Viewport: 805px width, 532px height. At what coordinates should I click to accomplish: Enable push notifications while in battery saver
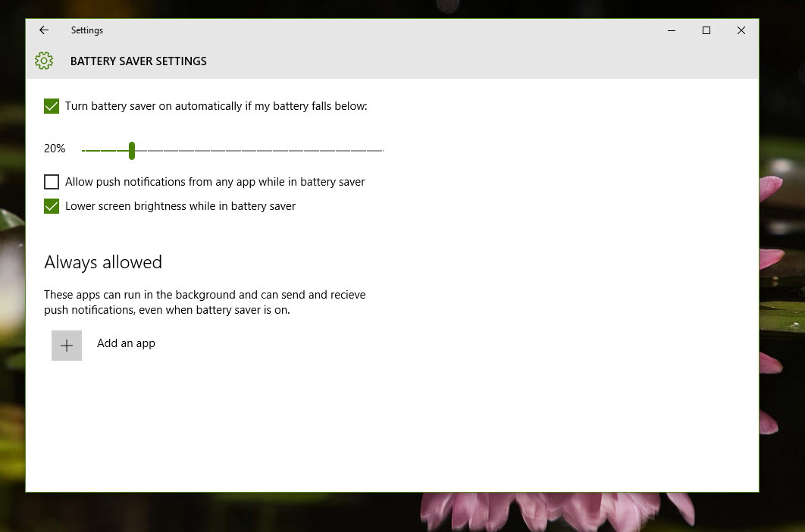coord(51,182)
